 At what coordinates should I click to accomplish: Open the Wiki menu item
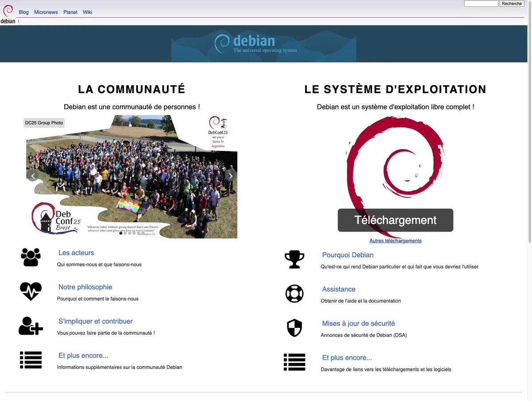[87, 12]
